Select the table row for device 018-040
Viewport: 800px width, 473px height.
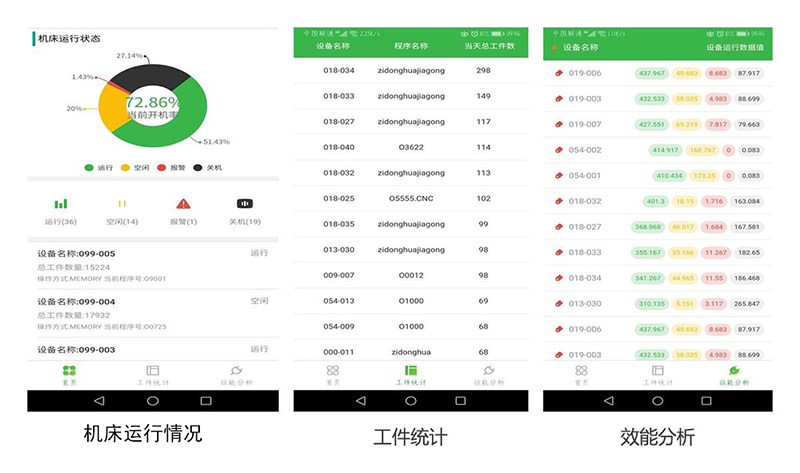(410, 147)
